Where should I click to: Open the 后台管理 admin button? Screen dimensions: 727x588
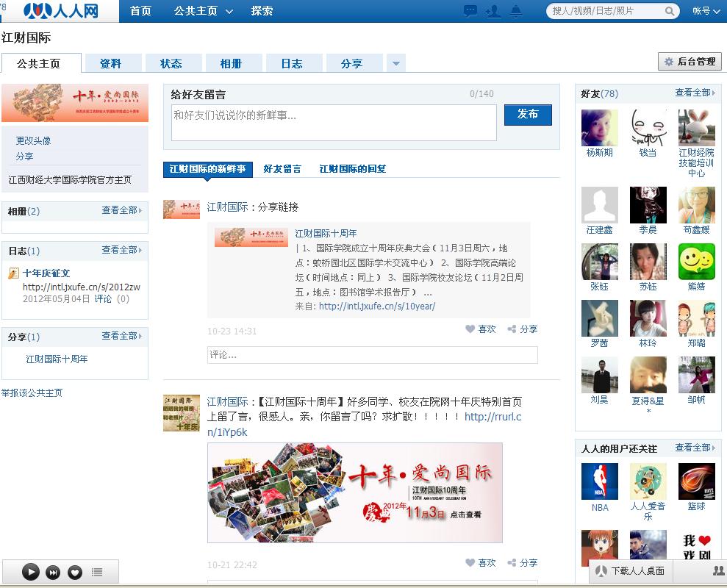click(690, 62)
